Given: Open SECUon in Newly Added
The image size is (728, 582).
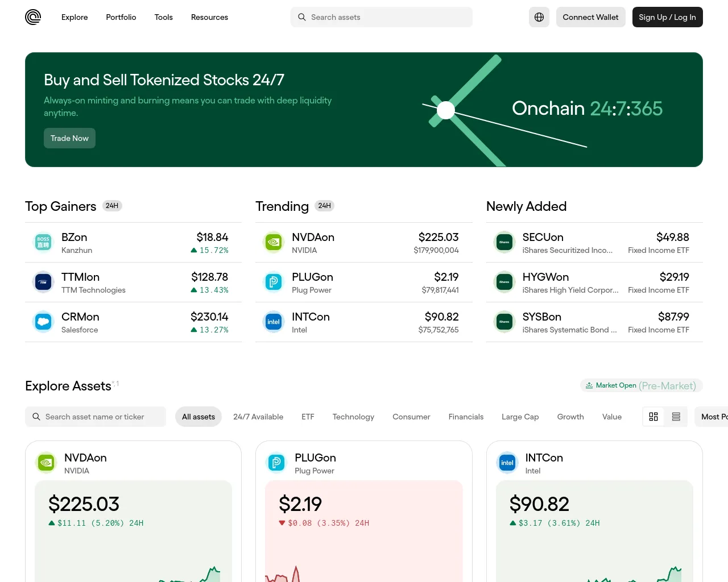Looking at the screenshot, I should [x=594, y=243].
